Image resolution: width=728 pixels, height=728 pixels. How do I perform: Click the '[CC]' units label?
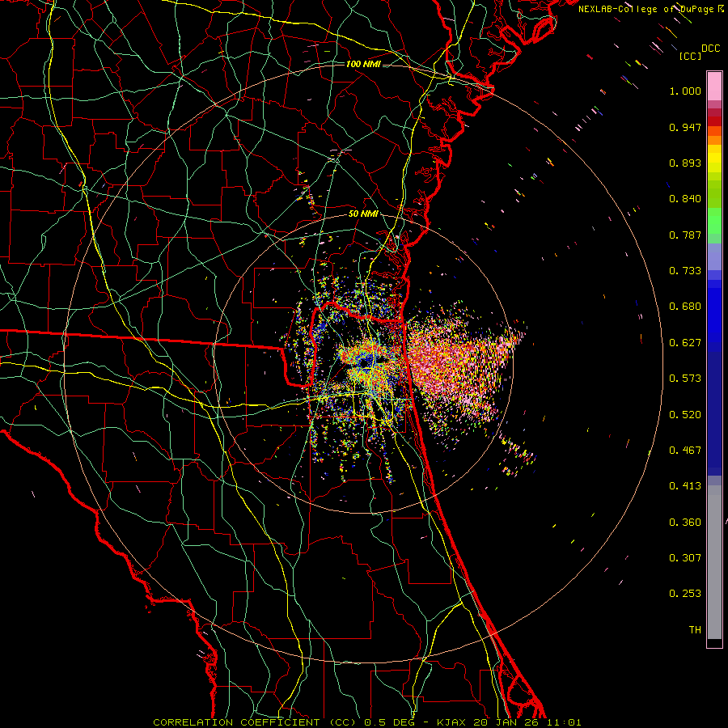point(690,56)
